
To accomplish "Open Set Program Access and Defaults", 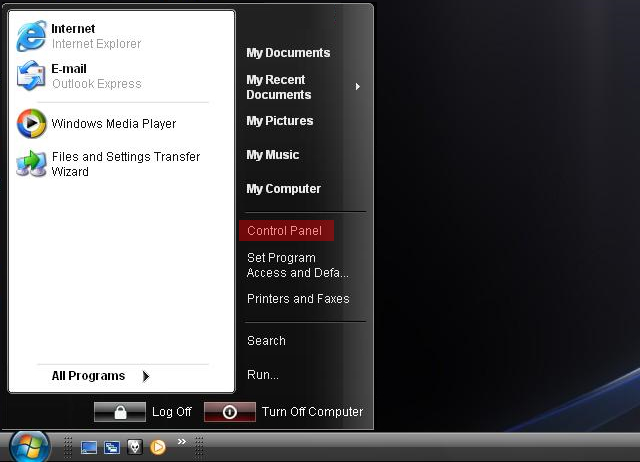I will click(298, 265).
